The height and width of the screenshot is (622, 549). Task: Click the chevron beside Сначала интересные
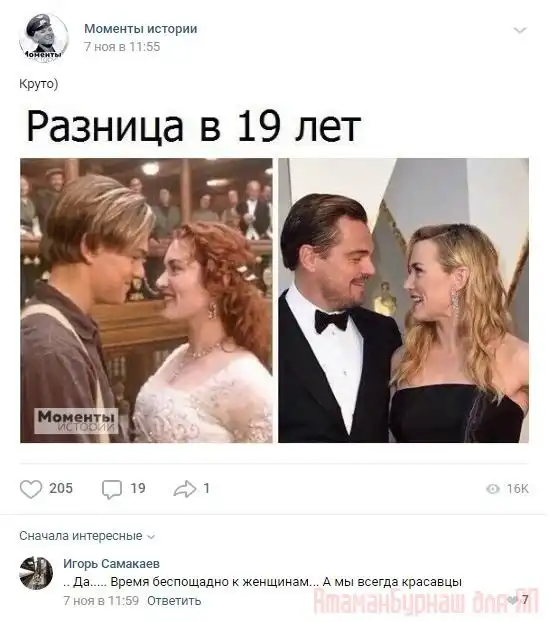[x=151, y=537]
